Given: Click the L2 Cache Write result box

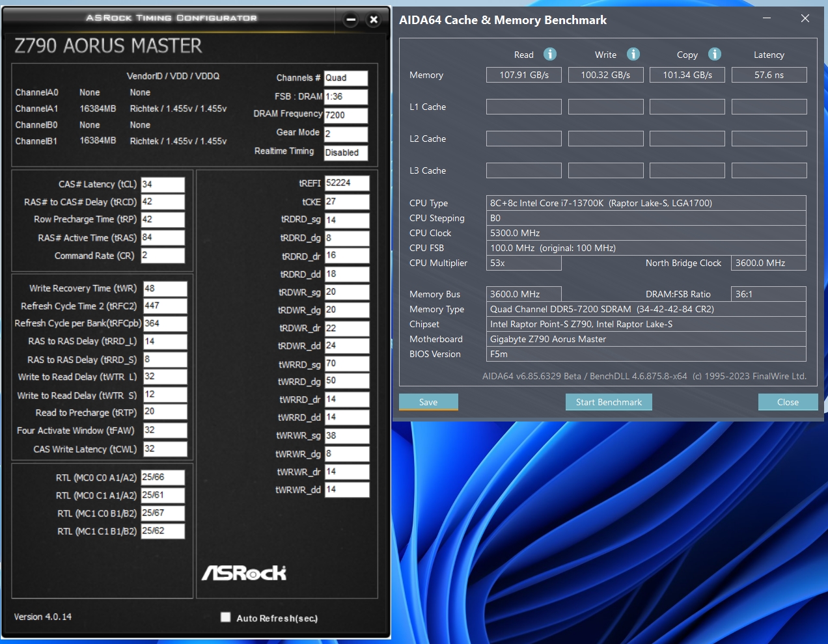Looking at the screenshot, I should tap(605, 139).
